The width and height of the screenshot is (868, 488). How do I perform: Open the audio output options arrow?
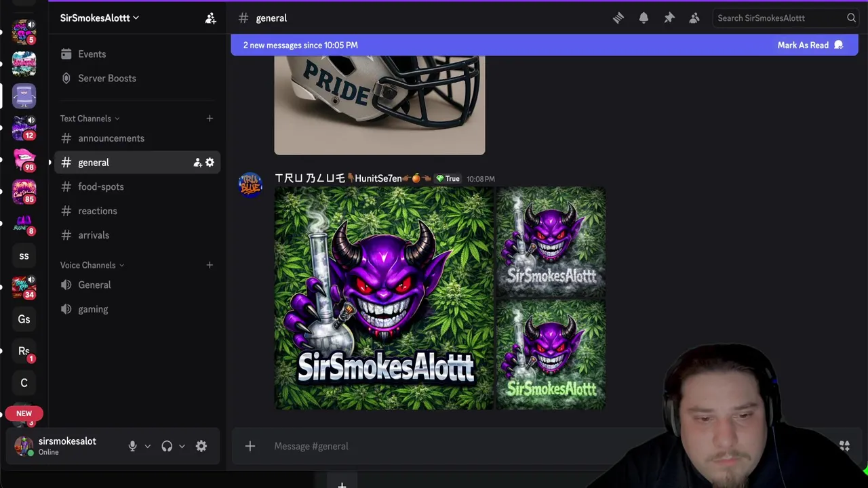[182, 447]
